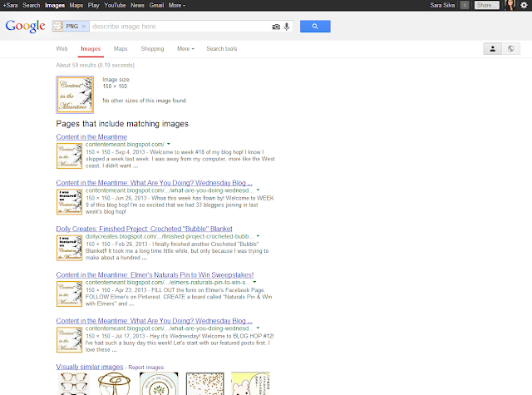532x395 pixels.
Task: Focus the describe image here field
Action: 180,26
